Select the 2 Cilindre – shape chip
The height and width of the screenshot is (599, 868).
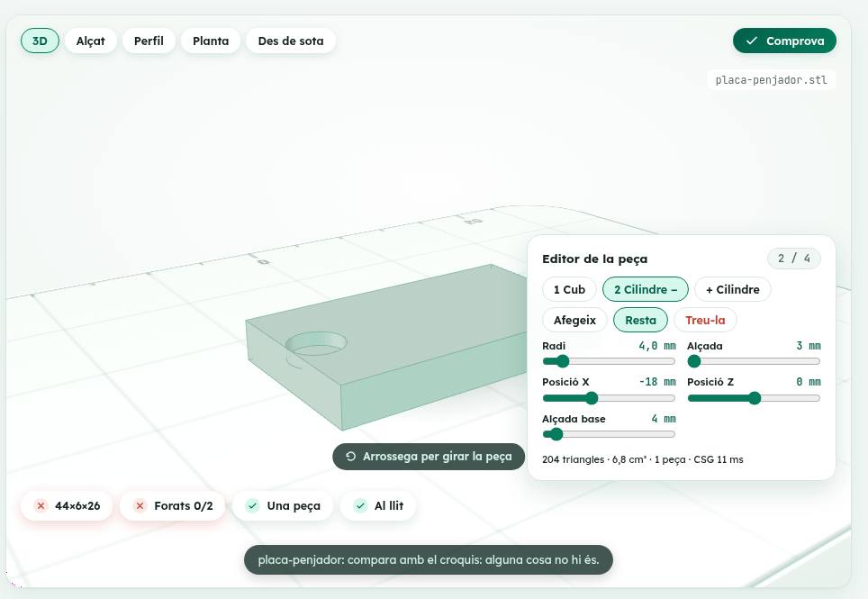(646, 289)
